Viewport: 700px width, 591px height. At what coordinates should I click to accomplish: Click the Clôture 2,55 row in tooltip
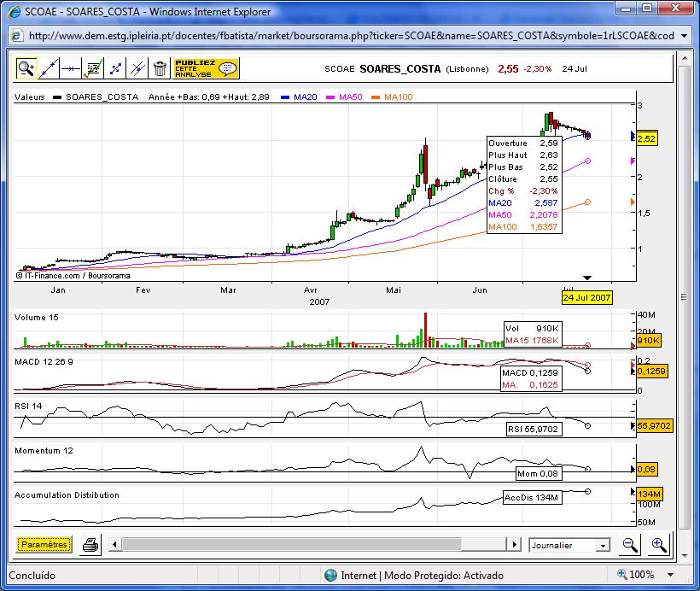tap(523, 178)
